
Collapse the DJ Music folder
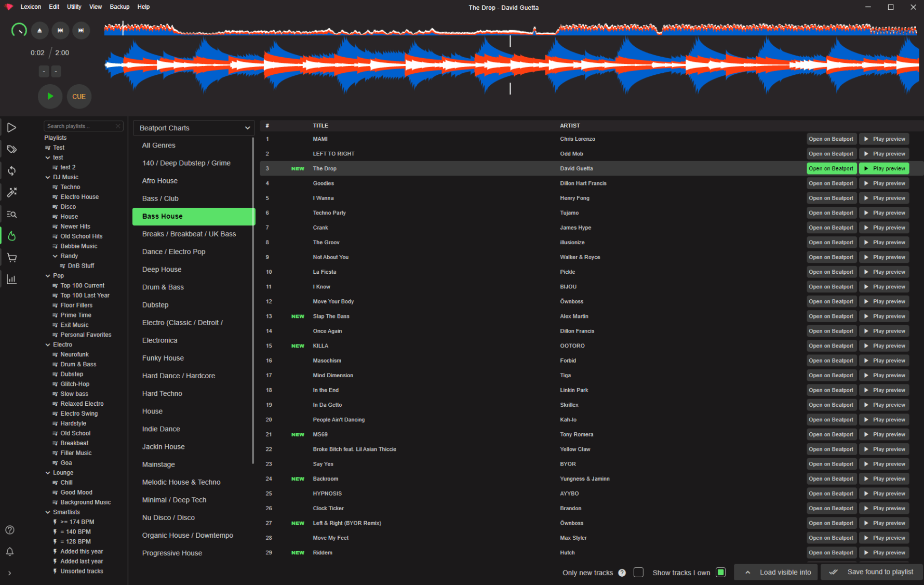[48, 178]
